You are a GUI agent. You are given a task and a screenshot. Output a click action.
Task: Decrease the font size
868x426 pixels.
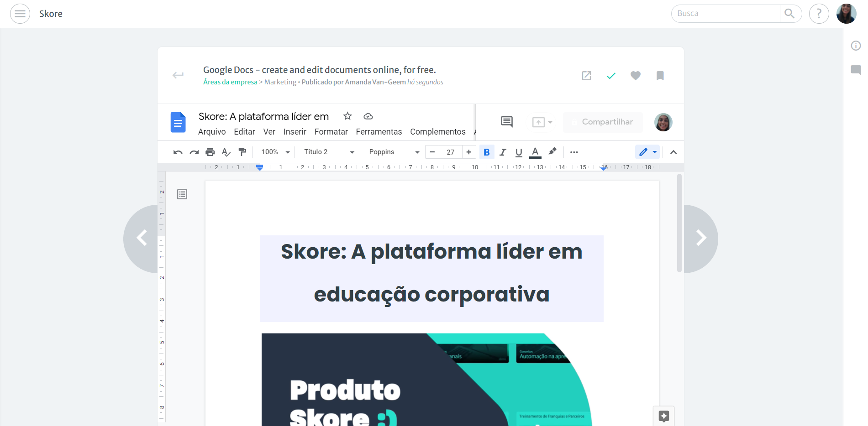coord(432,152)
